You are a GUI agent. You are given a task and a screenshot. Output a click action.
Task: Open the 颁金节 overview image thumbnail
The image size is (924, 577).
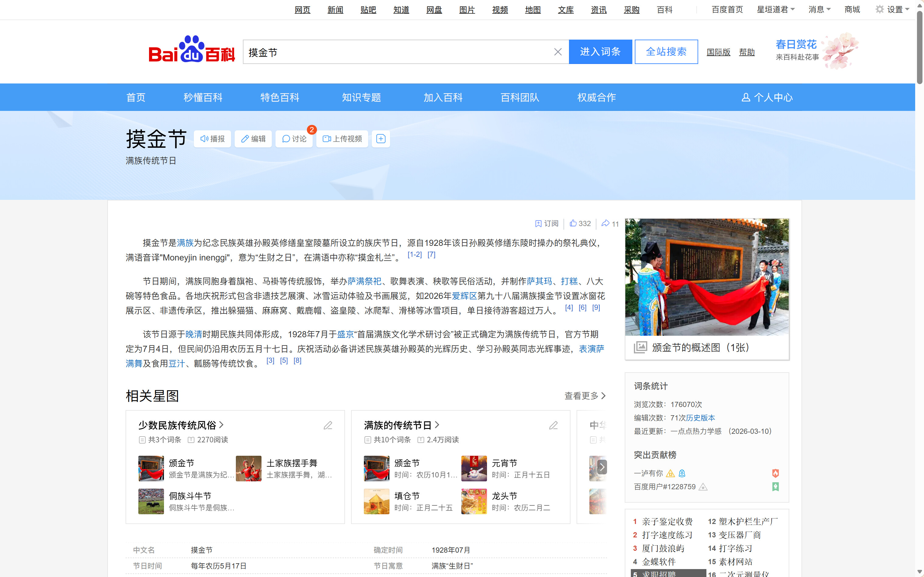pos(706,277)
